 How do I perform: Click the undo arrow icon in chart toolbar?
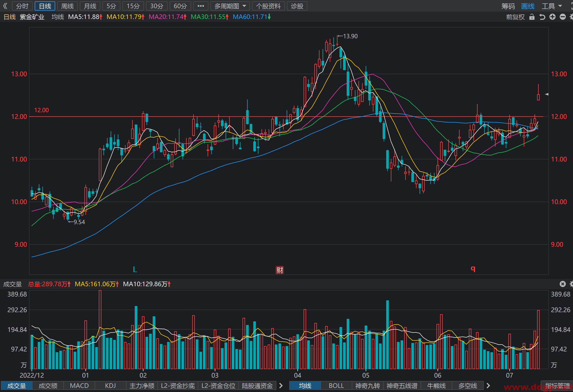pos(542,17)
